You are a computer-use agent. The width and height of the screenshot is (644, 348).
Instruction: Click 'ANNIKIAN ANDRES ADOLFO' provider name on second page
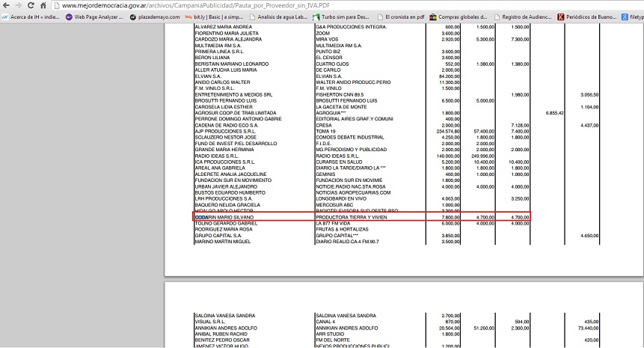pos(225,329)
